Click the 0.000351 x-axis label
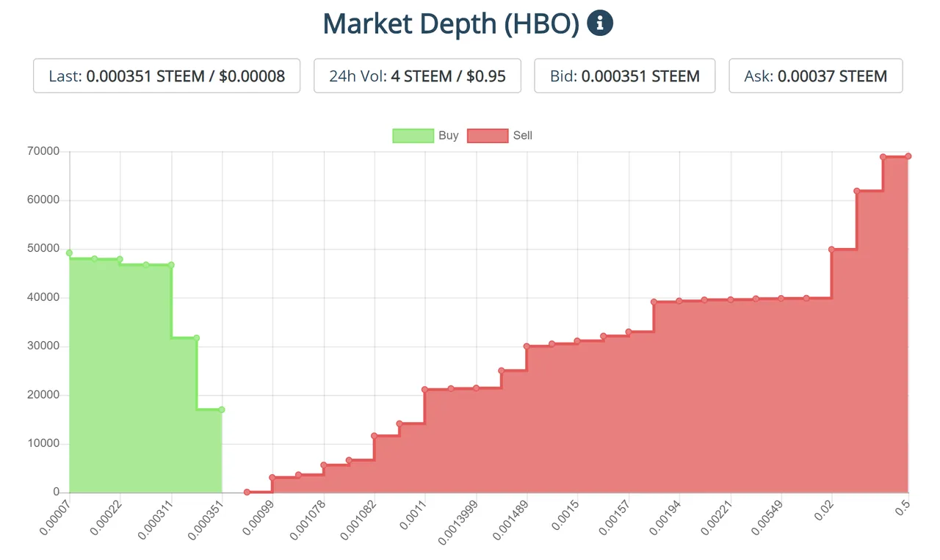Image resolution: width=940 pixels, height=560 pixels. pyautogui.click(x=205, y=519)
